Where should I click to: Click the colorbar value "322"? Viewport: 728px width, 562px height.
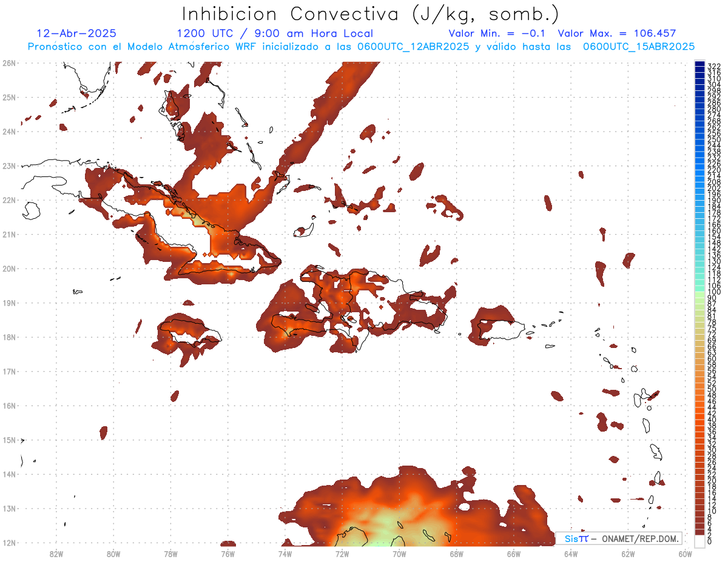coord(713,65)
